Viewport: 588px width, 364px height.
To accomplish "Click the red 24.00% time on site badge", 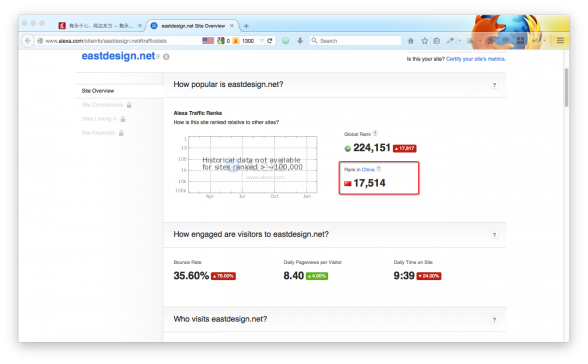I will tap(429, 276).
